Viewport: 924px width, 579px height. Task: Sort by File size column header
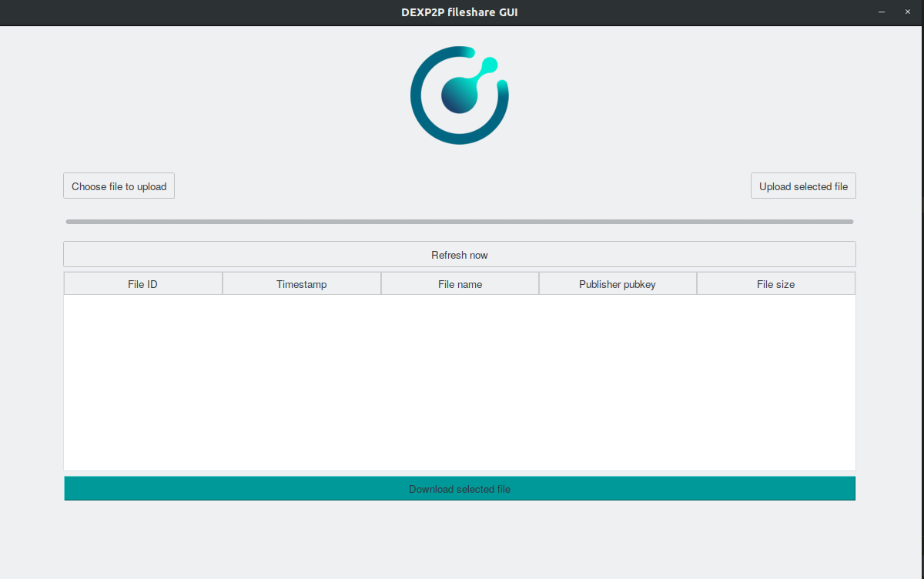(x=776, y=284)
